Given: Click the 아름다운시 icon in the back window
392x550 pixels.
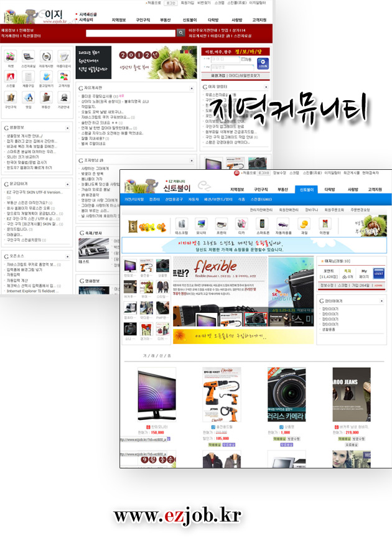Looking at the screenshot, I should [63, 56].
